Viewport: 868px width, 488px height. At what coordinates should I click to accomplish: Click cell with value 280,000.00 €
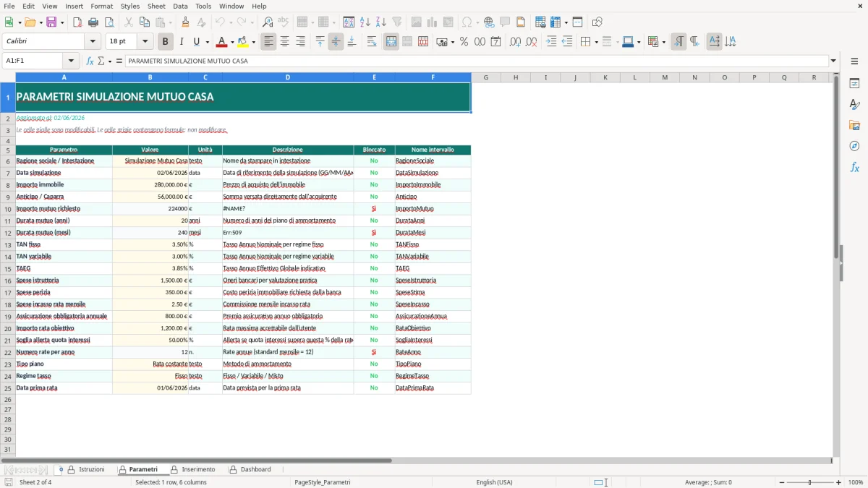(150, 185)
